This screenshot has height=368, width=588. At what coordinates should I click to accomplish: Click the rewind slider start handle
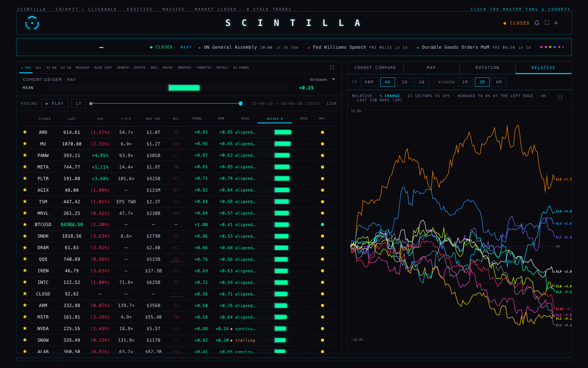pos(91,103)
